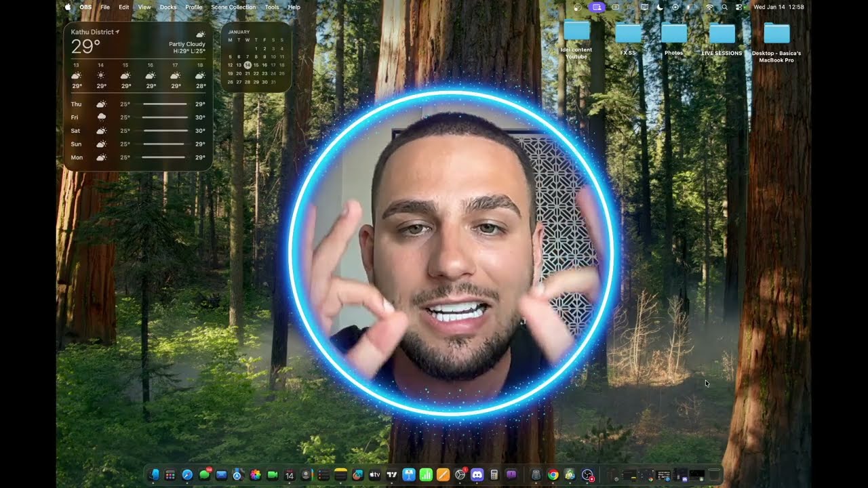Click the circular webcam overlay
The height and width of the screenshot is (488, 868).
452,252
